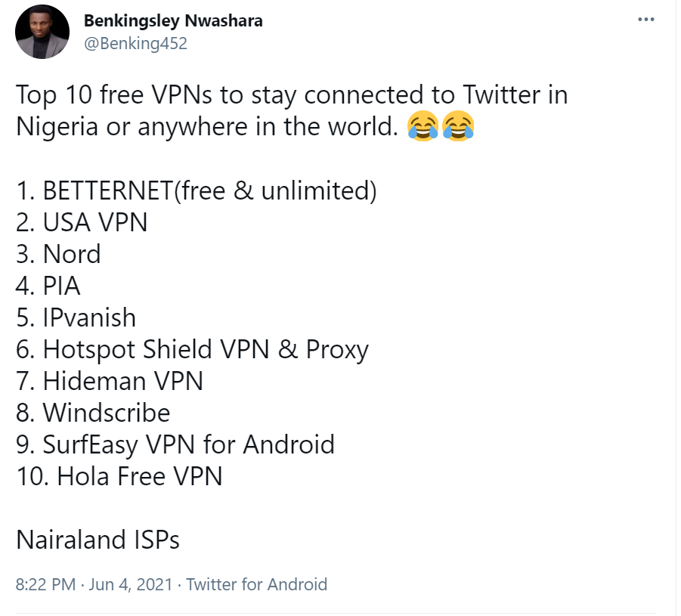Click the first laughing-crying emoji
681x616 pixels.
pyautogui.click(x=423, y=127)
